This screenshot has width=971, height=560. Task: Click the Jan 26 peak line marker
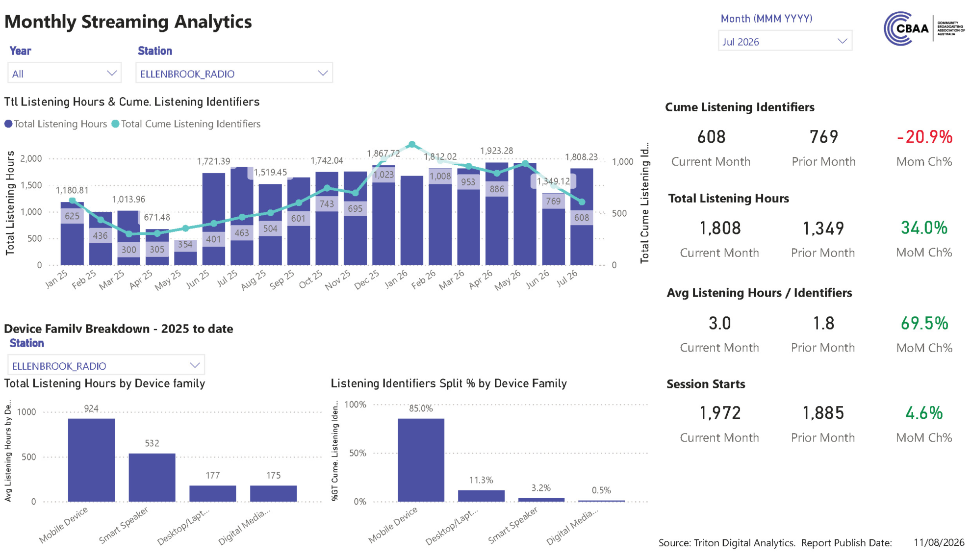[412, 145]
